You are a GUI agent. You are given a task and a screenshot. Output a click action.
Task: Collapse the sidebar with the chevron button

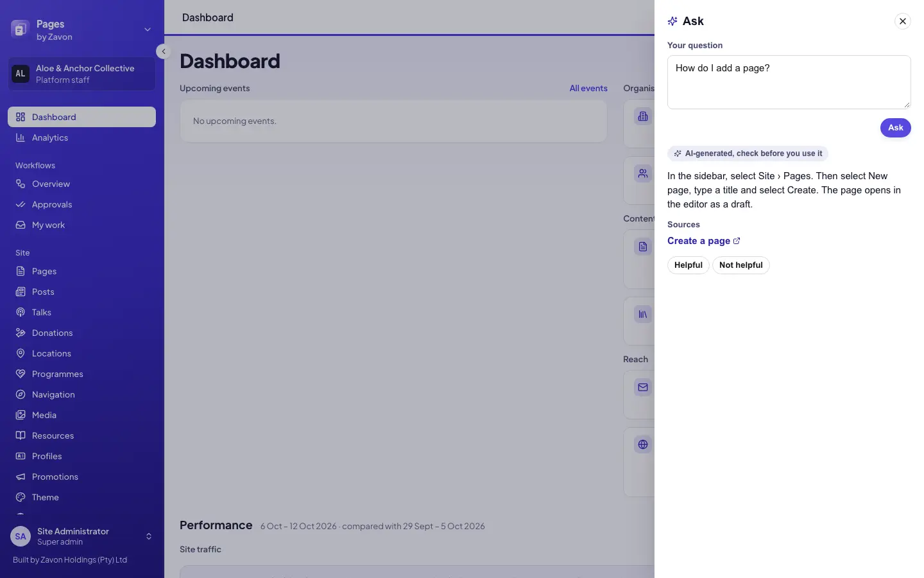[x=164, y=51]
